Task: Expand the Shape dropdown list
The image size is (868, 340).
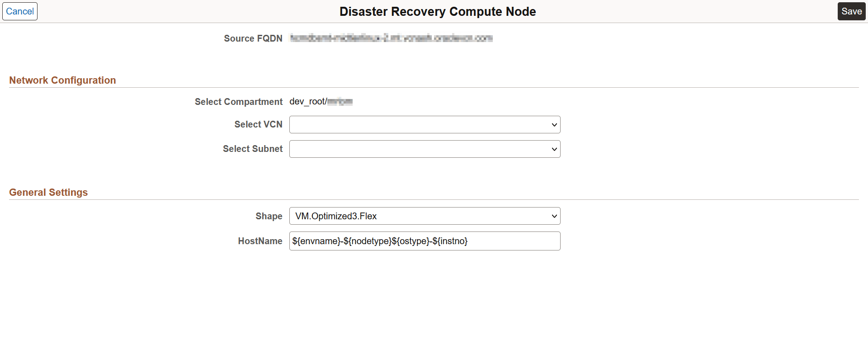Action: (424, 216)
